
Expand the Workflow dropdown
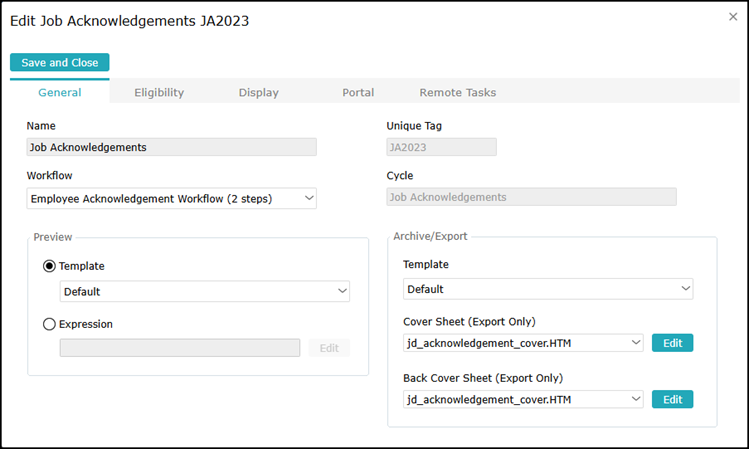point(172,199)
